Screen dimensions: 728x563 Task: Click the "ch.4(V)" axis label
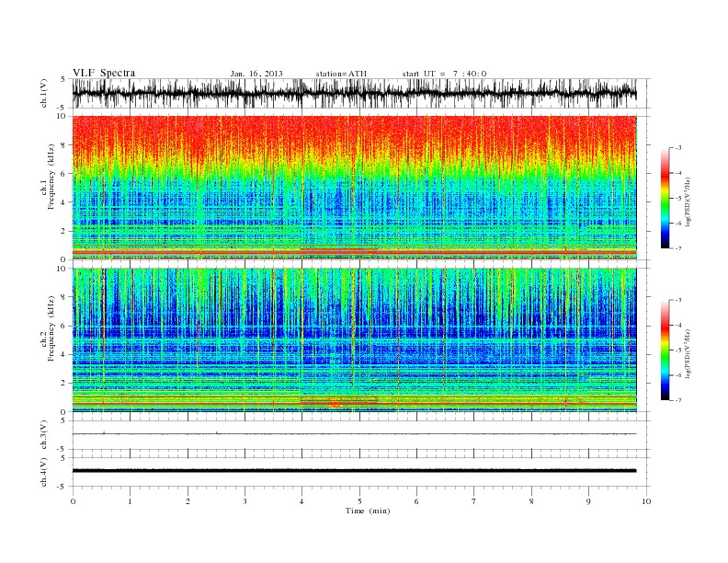click(x=44, y=472)
